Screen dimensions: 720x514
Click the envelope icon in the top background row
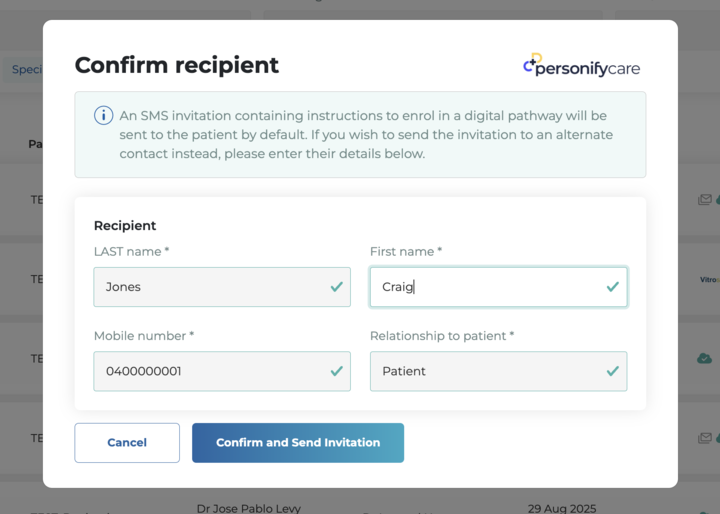pos(705,200)
